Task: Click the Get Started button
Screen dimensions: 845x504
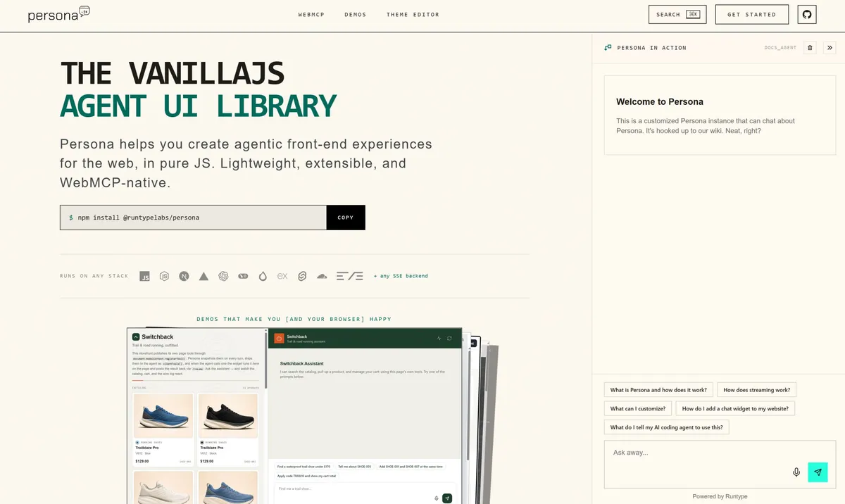Action: pyautogui.click(x=752, y=14)
